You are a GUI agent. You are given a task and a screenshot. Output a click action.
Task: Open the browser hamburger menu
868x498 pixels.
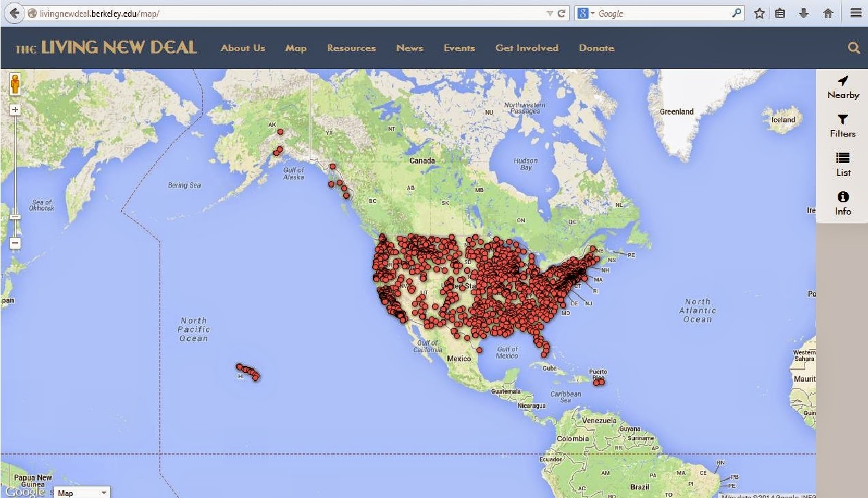856,13
